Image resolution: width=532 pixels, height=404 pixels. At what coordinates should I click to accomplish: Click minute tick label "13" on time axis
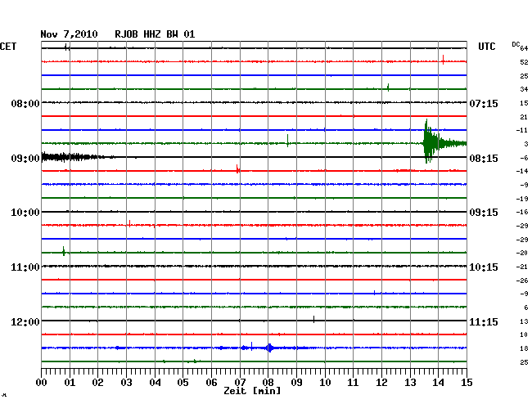click(410, 383)
